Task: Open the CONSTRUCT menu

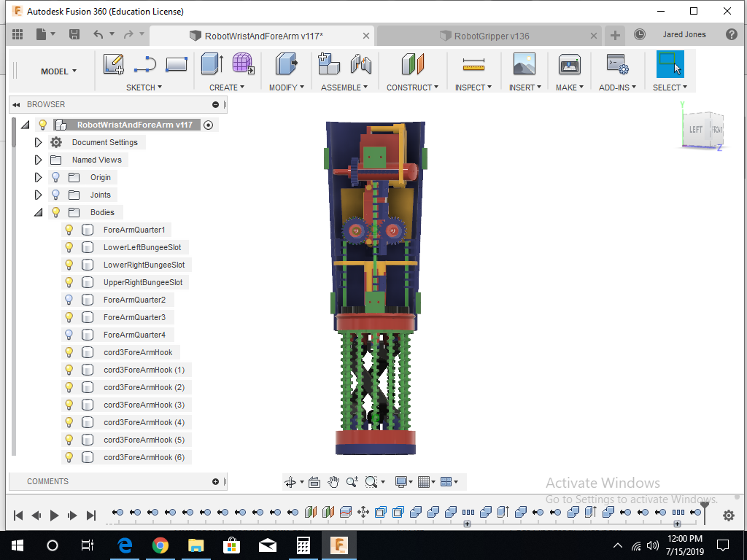Action: [412, 87]
